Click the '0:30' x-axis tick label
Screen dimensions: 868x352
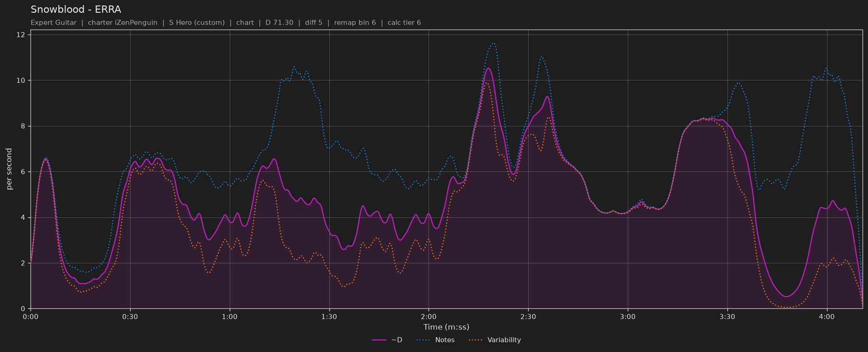tap(130, 317)
